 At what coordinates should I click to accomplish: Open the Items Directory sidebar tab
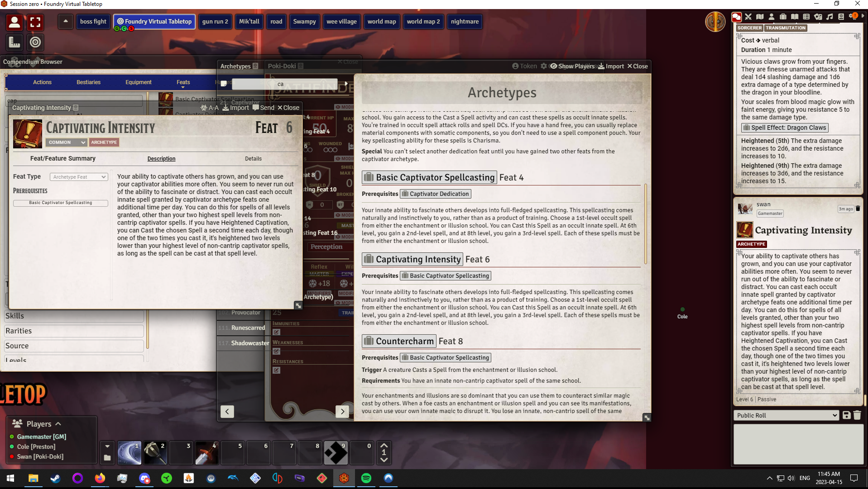pos(783,17)
